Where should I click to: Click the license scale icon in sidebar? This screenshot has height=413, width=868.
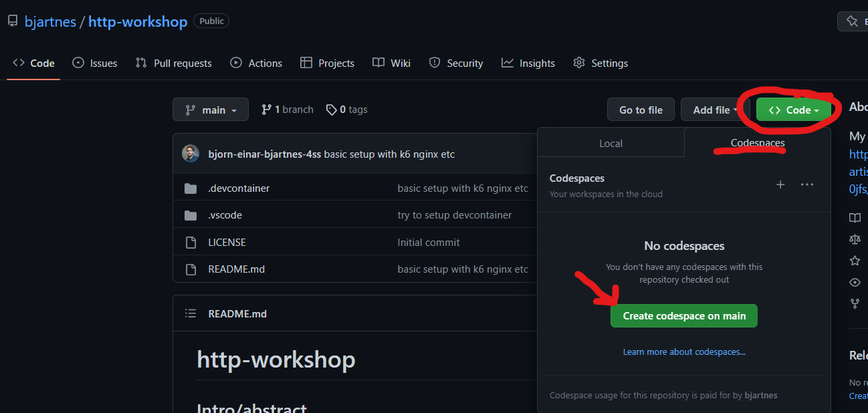pos(855,239)
